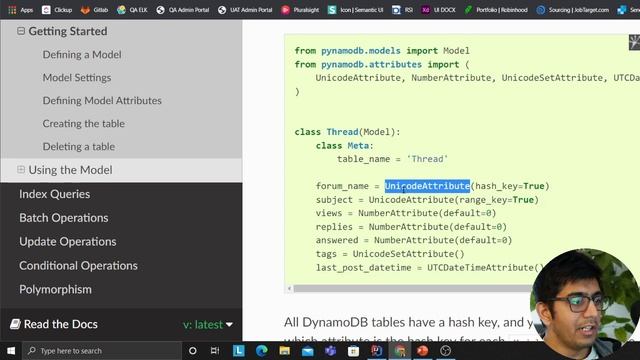Open the Pluralsight bookmark
The height and width of the screenshot is (360, 640).
[x=300, y=9]
